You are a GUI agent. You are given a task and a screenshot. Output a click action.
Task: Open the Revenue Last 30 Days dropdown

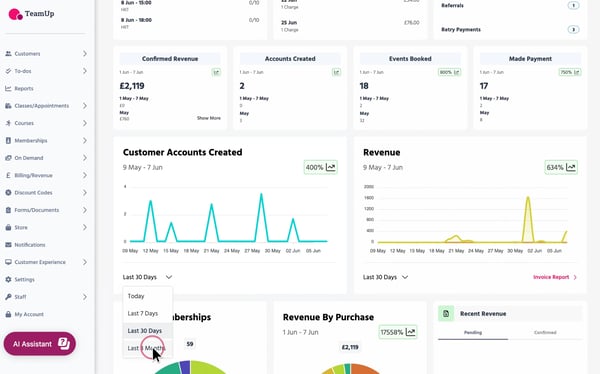(385, 277)
